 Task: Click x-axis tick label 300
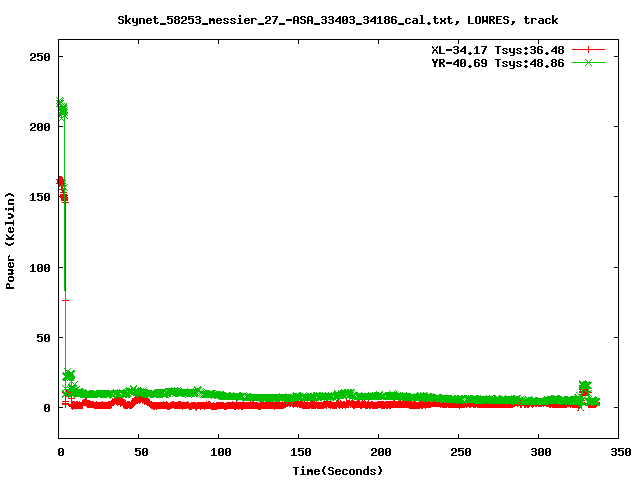[x=541, y=452]
